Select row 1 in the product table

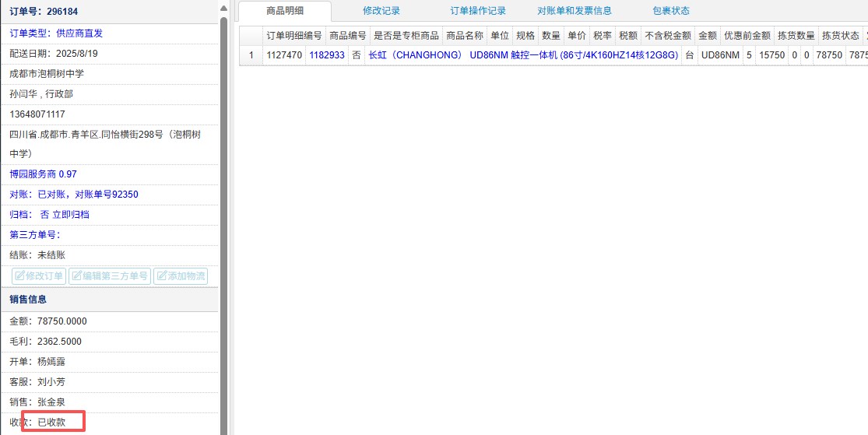pyautogui.click(x=251, y=55)
